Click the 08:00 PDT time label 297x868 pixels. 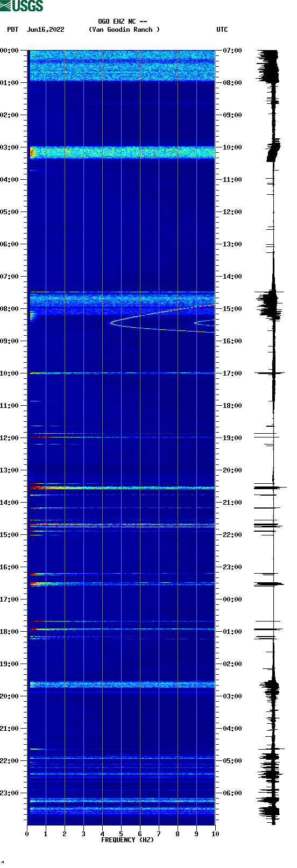click(9, 309)
